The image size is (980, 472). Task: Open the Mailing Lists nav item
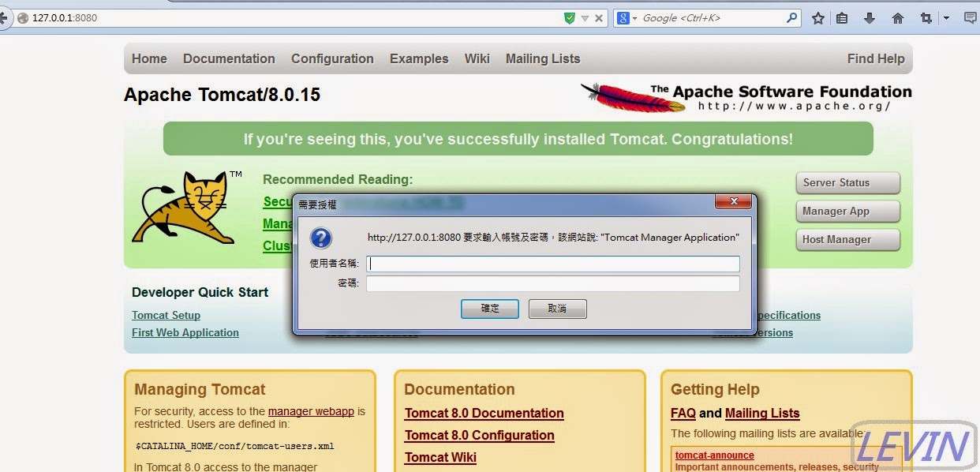coord(543,58)
